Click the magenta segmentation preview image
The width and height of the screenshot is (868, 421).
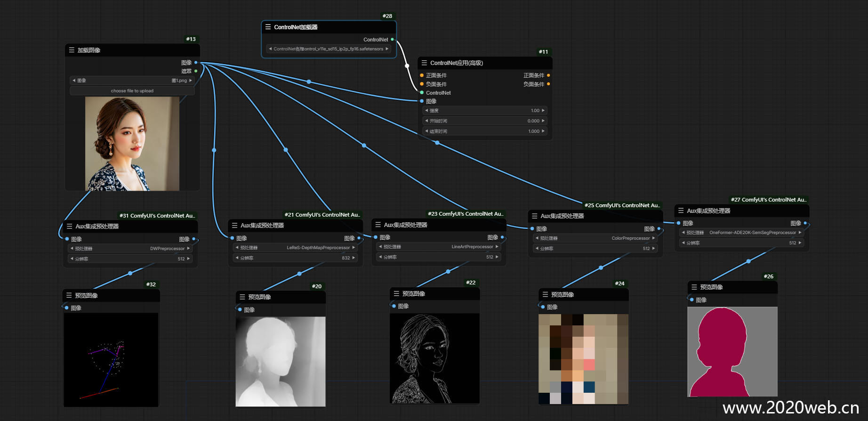coord(732,352)
